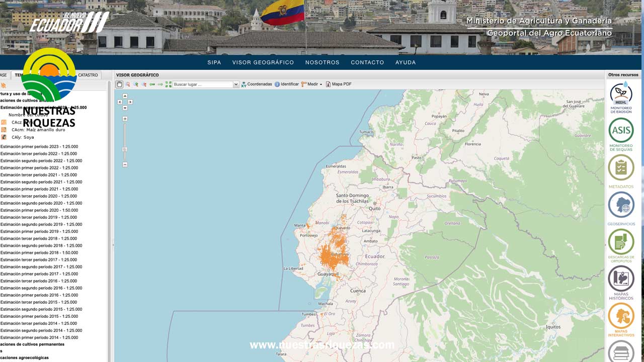644x362 pixels.
Task: Open the NOSOTROS menu item
Action: [322, 62]
